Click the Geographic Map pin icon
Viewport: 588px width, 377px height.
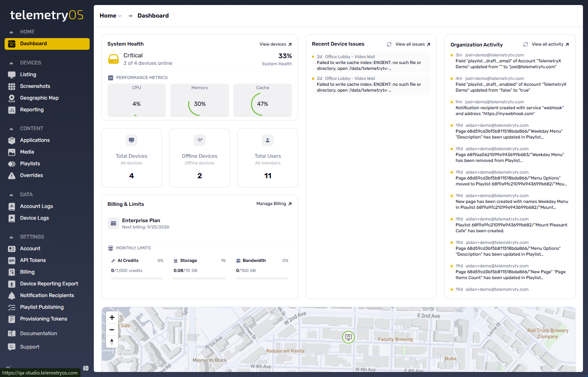pyautogui.click(x=12, y=98)
